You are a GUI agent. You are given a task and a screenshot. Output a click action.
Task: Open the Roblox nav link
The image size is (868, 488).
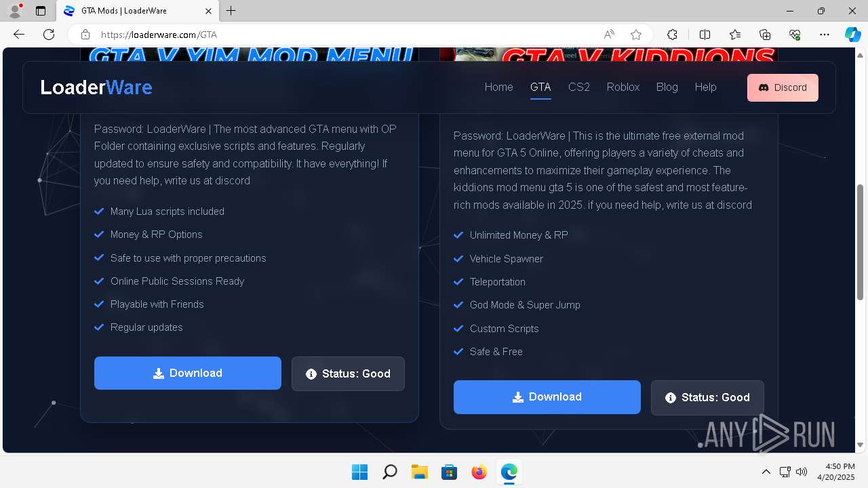coord(623,87)
